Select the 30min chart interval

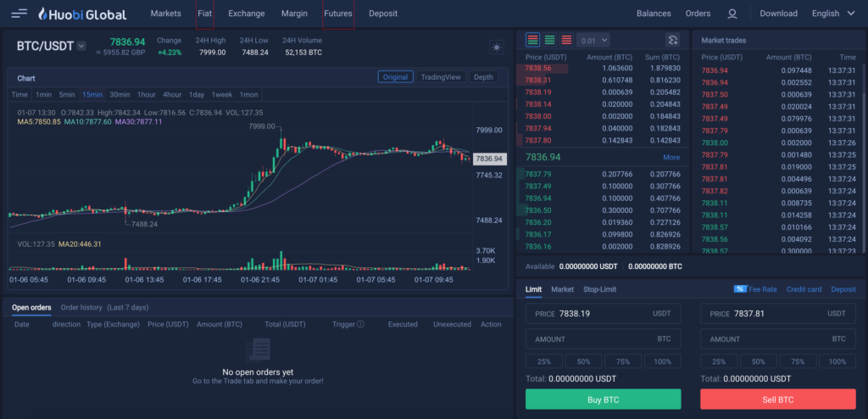[120, 94]
